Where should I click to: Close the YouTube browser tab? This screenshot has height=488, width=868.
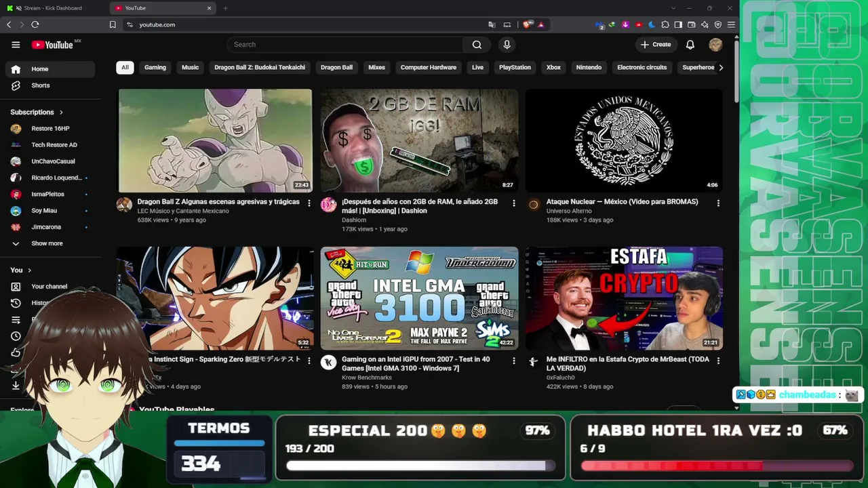(209, 8)
